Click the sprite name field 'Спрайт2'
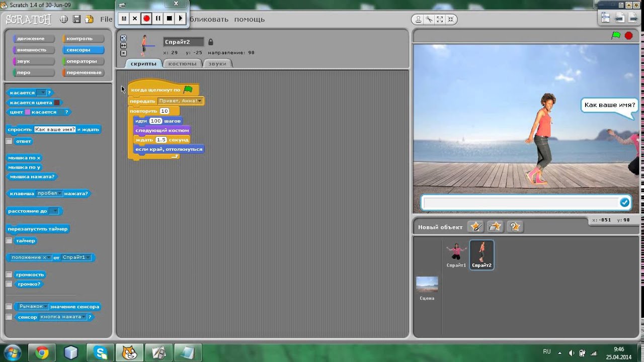The width and height of the screenshot is (644, 362). [184, 42]
